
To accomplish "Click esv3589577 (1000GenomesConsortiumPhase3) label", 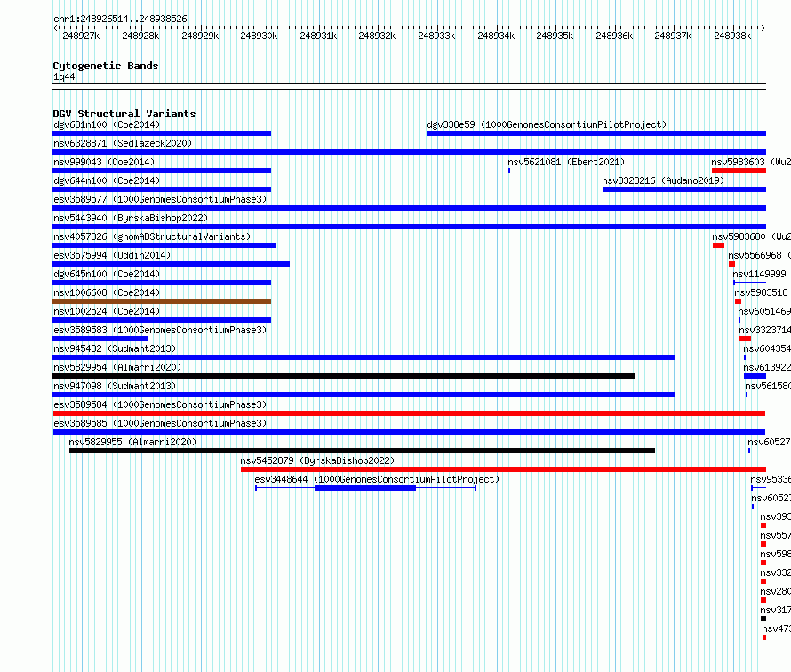I will [160, 199].
